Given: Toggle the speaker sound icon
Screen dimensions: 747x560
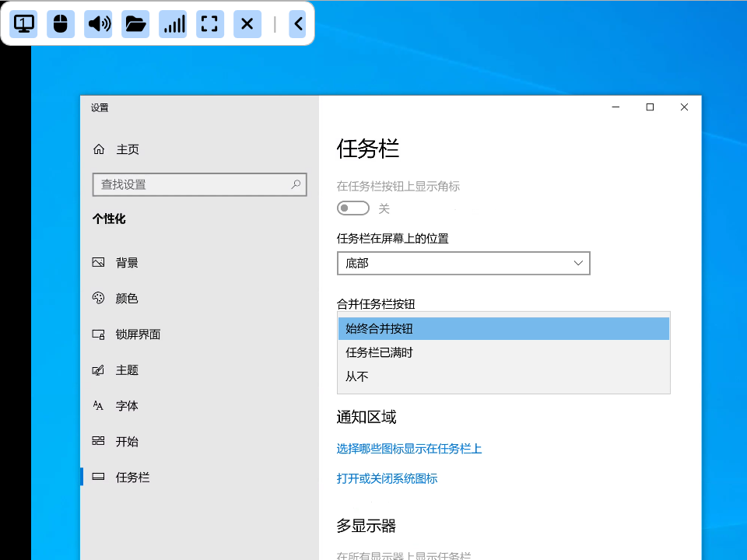Looking at the screenshot, I should pyautogui.click(x=98, y=24).
